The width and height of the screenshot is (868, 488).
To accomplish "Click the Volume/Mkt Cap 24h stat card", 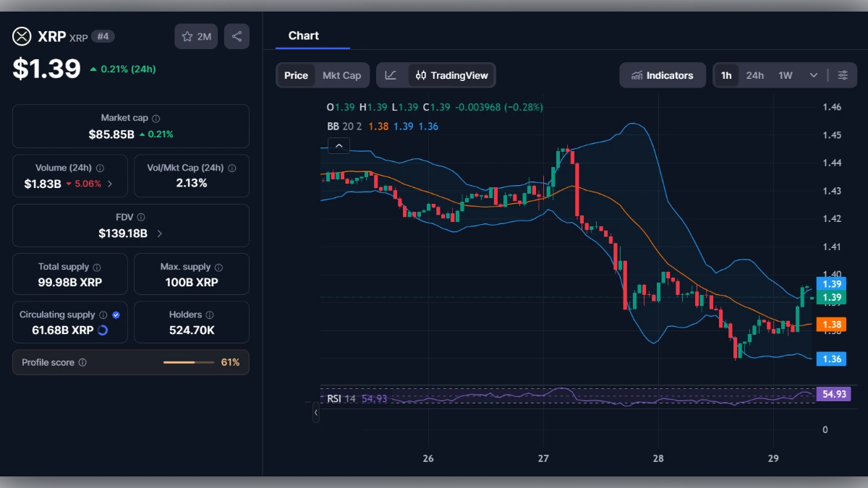I will tap(191, 175).
